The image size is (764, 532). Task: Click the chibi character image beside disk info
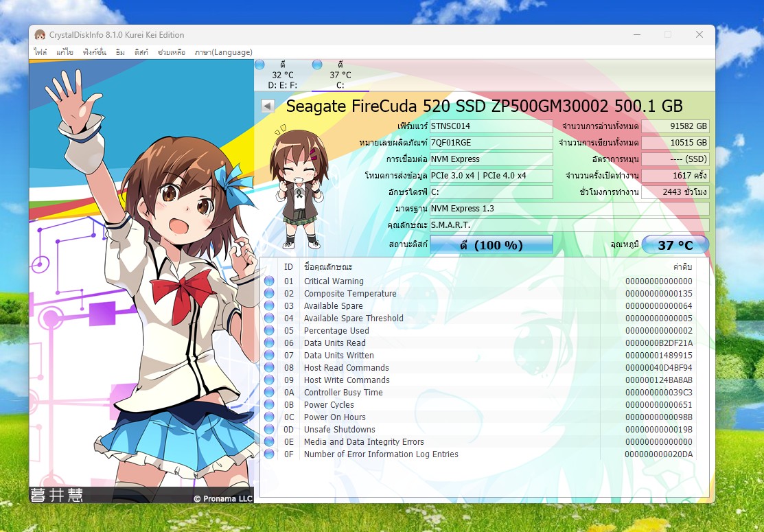coord(299,188)
